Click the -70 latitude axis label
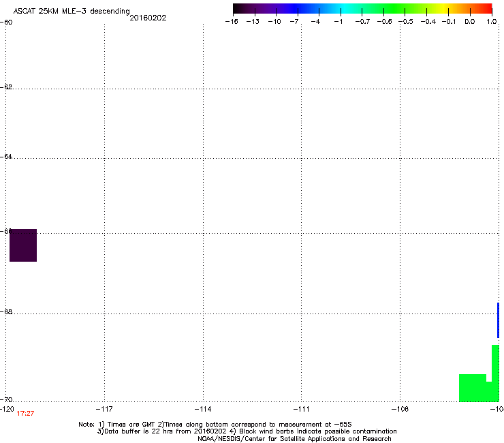Image resolution: width=504 pixels, height=443 pixels. click(x=6, y=399)
